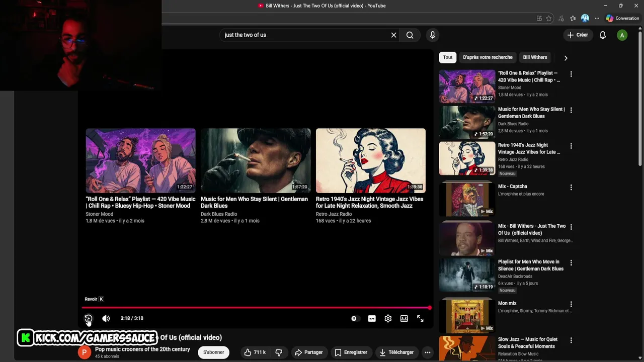The width and height of the screenshot is (644, 362).
Task: Open Retro 1940's Jazz Night end-screen thumbnail
Action: click(x=371, y=160)
